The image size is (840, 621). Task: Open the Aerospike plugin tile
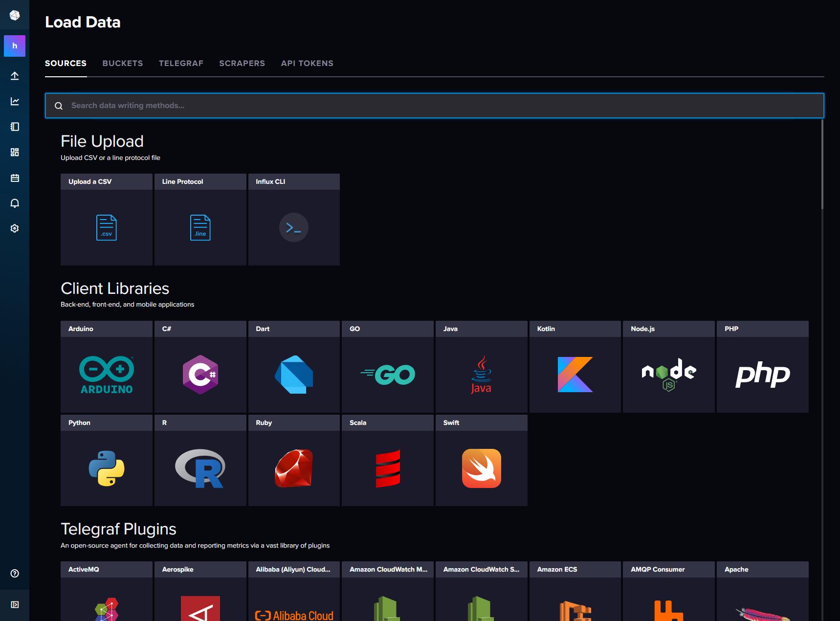(200, 591)
